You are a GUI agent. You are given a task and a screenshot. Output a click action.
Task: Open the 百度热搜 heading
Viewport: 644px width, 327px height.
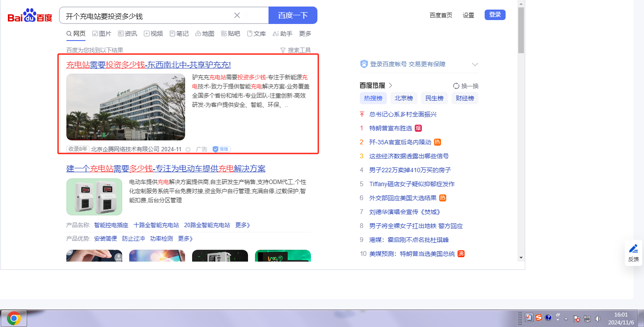[x=376, y=85]
